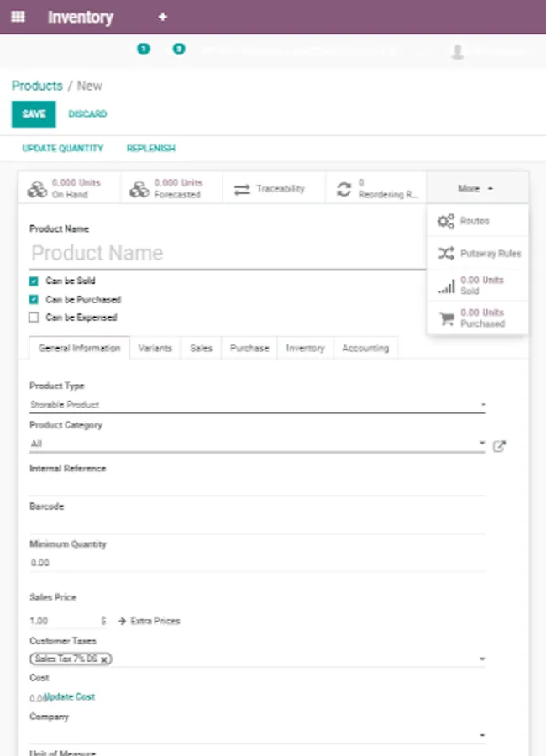Open Traceability arrows icon
546x756 pixels.
click(x=242, y=189)
